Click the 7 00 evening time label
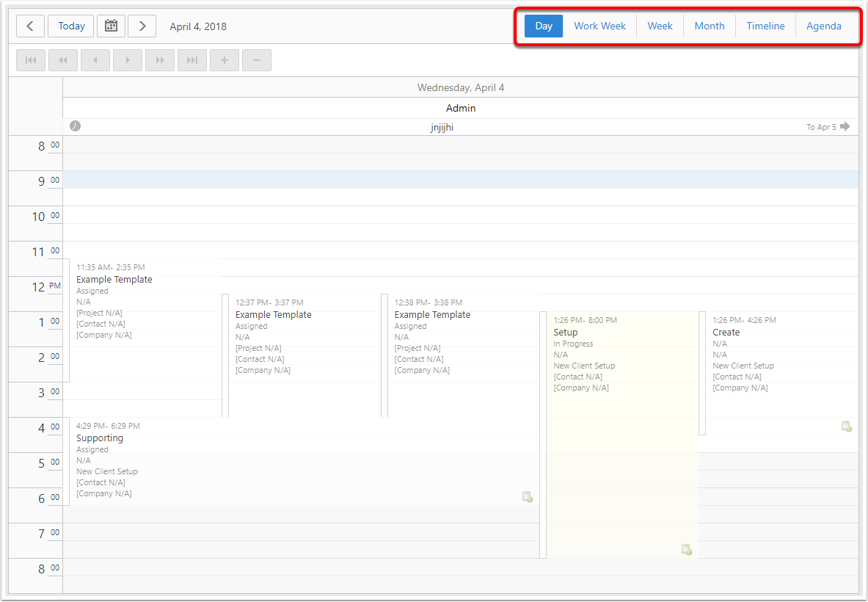 coord(48,533)
